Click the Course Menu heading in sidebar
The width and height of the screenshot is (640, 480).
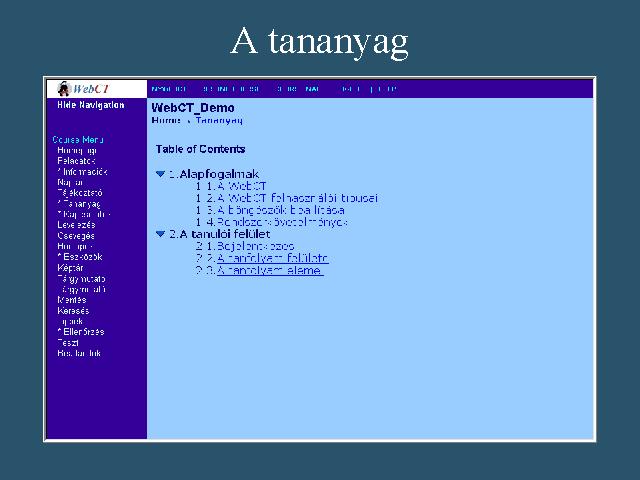[x=78, y=140]
